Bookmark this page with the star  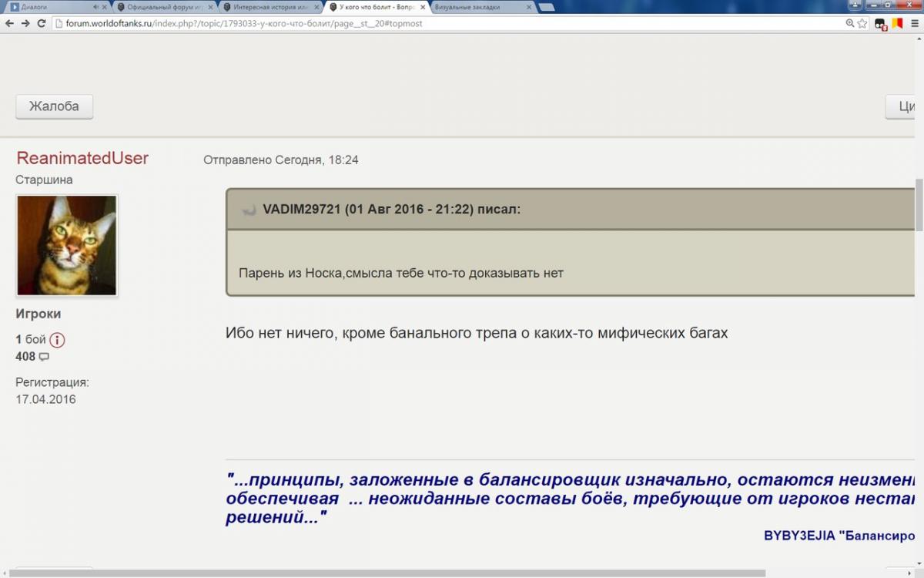pyautogui.click(x=862, y=23)
